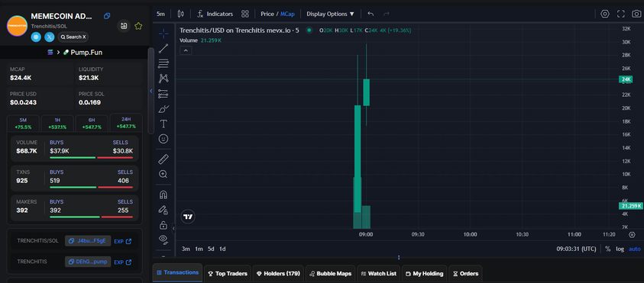Open Indicators dialog

tap(215, 14)
